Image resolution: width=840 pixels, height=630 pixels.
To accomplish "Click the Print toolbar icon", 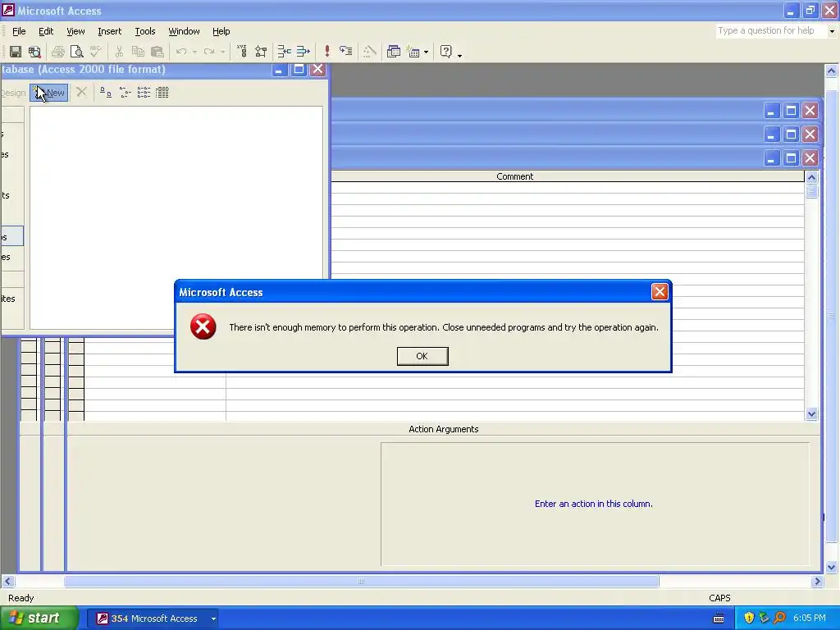I will tap(58, 52).
